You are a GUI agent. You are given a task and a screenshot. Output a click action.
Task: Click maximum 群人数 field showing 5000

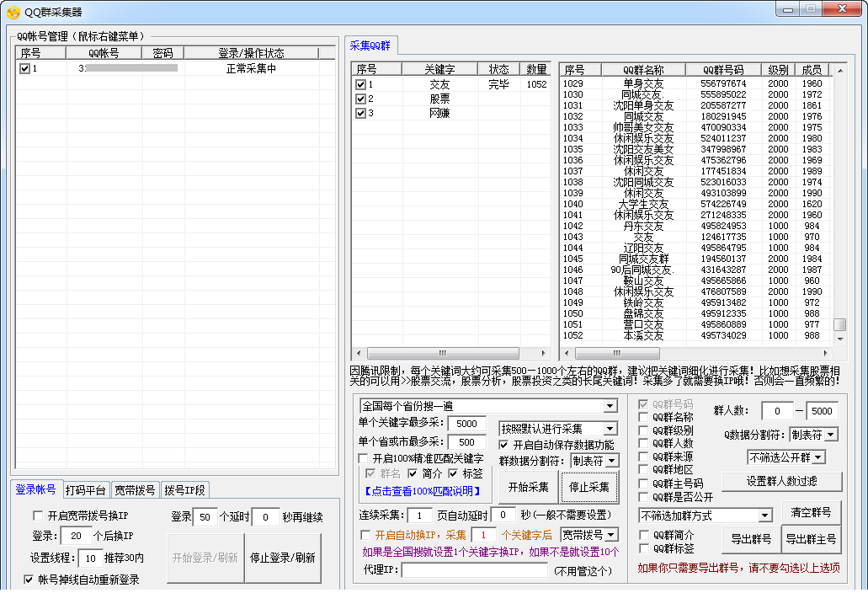pyautogui.click(x=822, y=411)
